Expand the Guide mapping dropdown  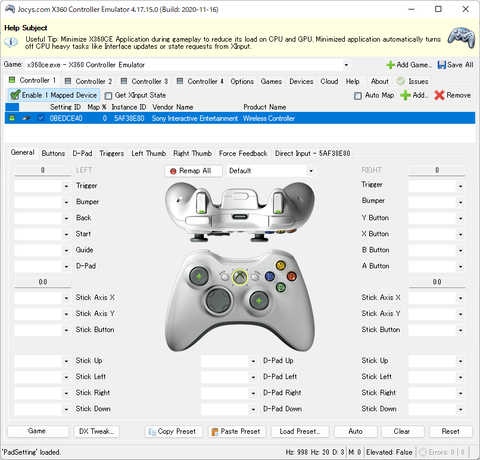pos(66,250)
